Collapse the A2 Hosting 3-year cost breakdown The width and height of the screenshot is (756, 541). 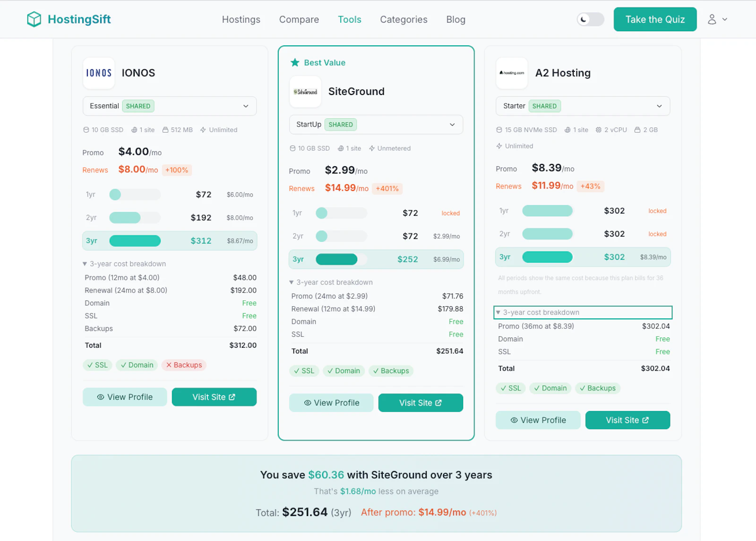tap(583, 312)
